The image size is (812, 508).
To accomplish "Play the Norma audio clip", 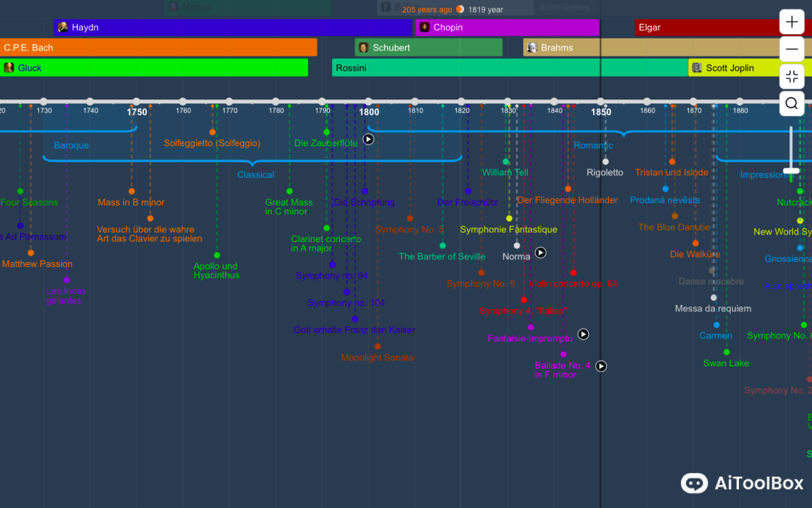I will click(541, 253).
